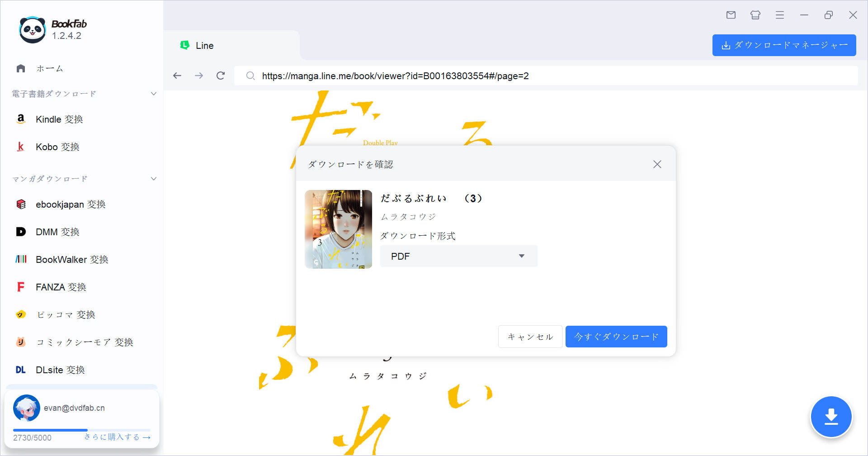
Task: Open the PDF download format dropdown
Action: click(458, 256)
